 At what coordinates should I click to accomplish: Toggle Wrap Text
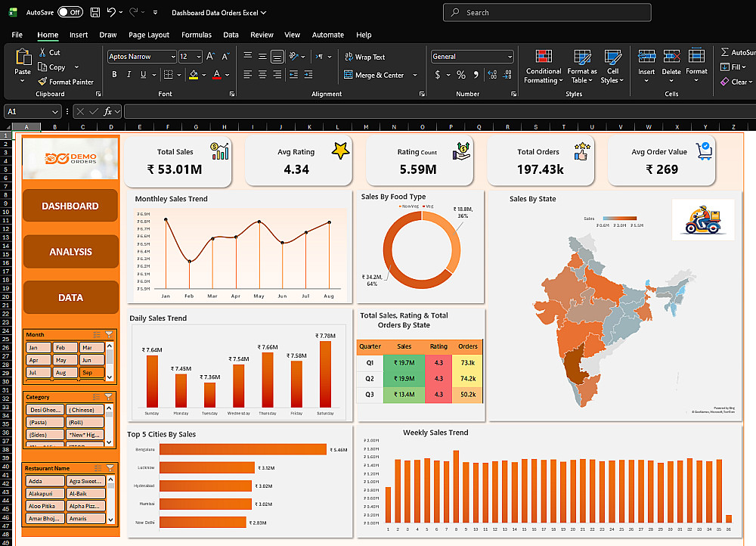[x=365, y=57]
